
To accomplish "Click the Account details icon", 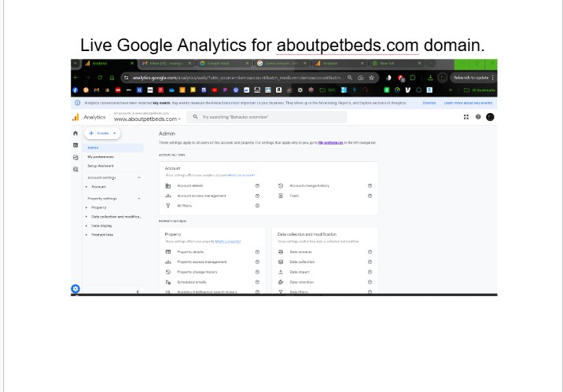I will click(168, 185).
